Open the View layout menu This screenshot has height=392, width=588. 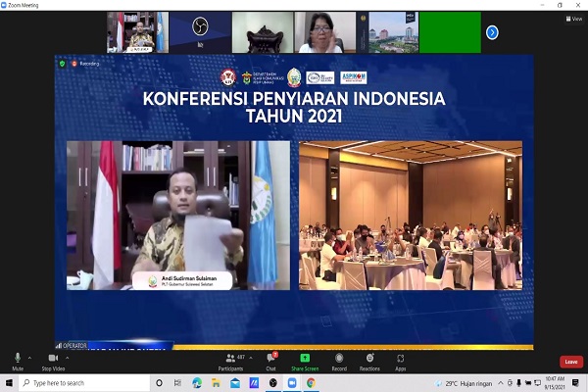(x=575, y=18)
